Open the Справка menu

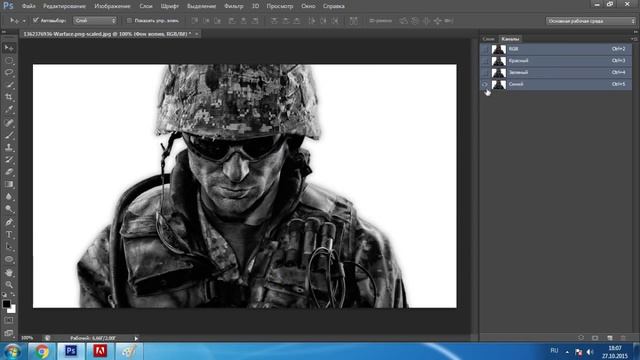[x=333, y=6]
